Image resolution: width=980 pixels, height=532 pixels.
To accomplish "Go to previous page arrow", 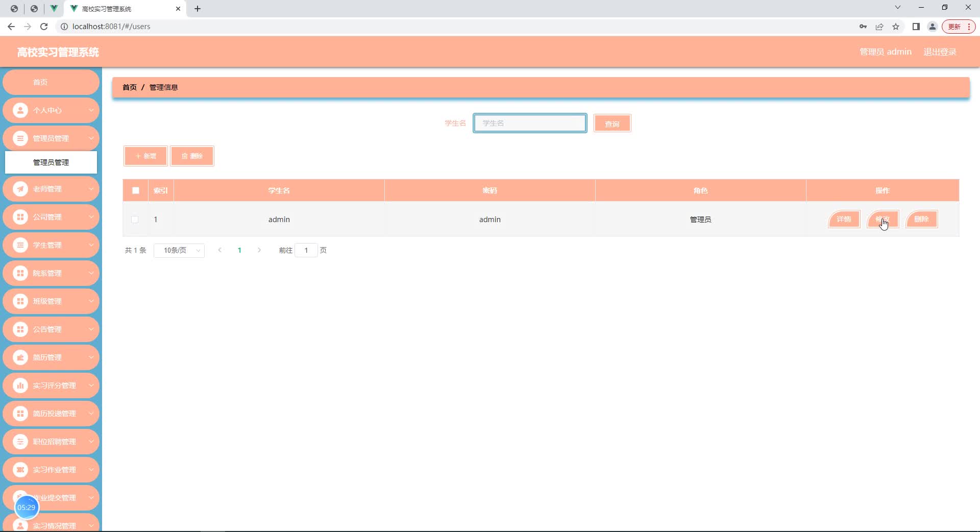I will coord(220,250).
